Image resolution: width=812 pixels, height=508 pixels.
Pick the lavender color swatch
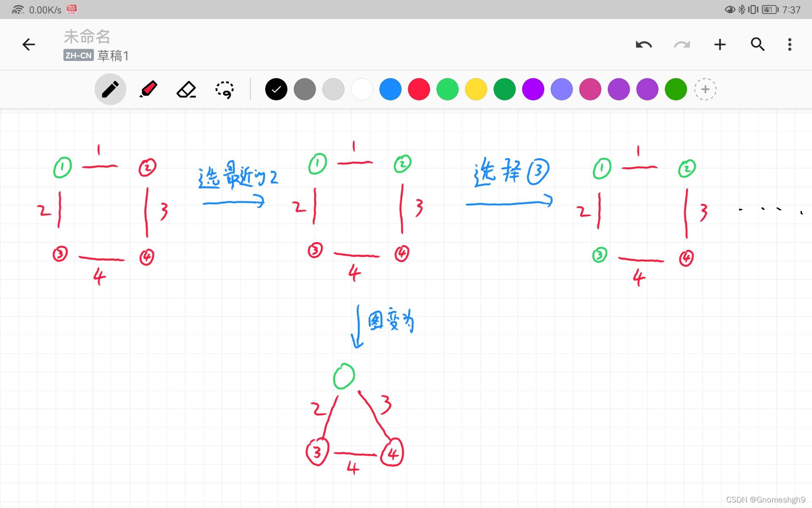pos(562,89)
